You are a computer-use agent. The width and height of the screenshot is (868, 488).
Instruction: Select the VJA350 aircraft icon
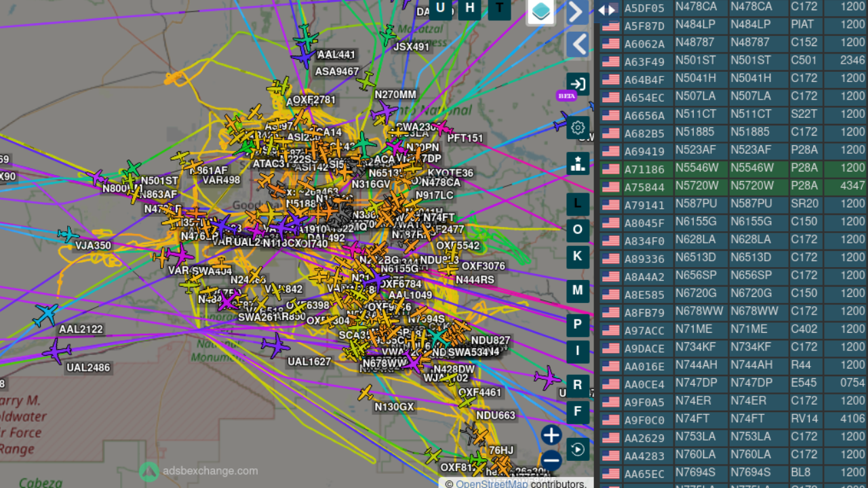(x=67, y=235)
